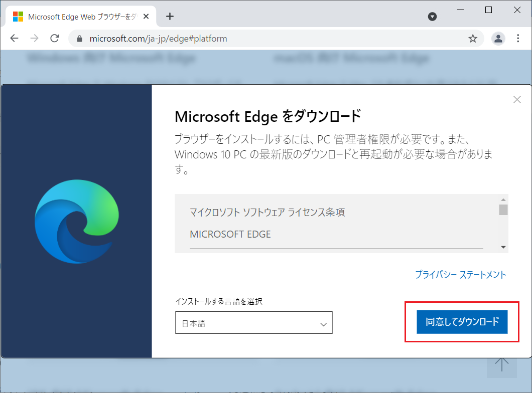Click the Microsoft logo favicon on the tab
Image resolution: width=532 pixels, height=393 pixels.
tap(18, 16)
